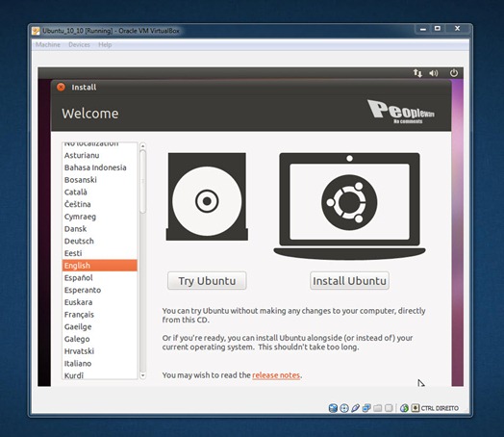
Task: Select Español language
Action: tap(100, 277)
